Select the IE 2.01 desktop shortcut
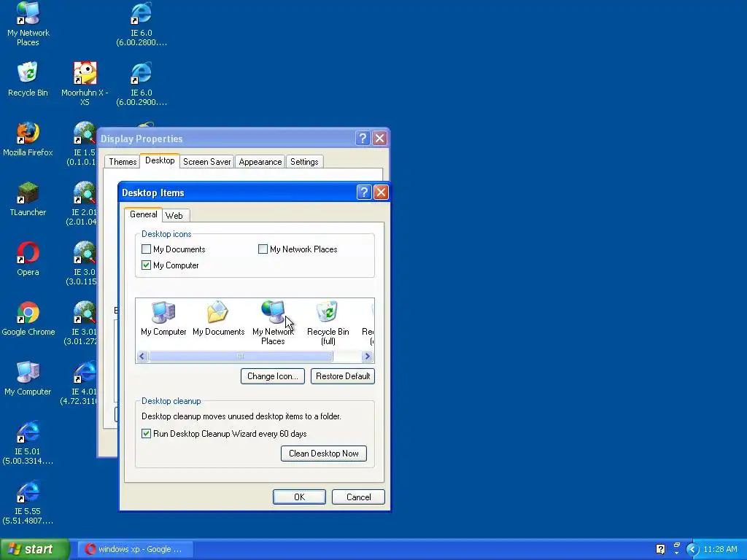 [84, 204]
